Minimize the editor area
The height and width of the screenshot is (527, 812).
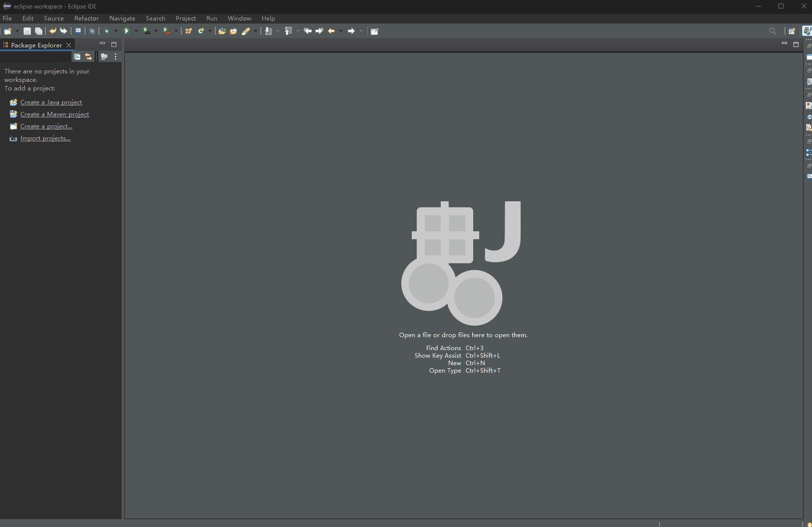point(785,44)
